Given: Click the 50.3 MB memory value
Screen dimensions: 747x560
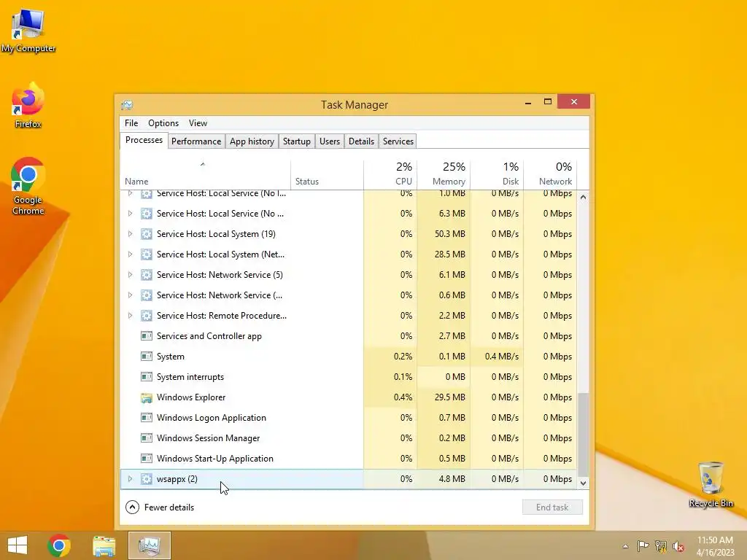Looking at the screenshot, I should 449,234.
